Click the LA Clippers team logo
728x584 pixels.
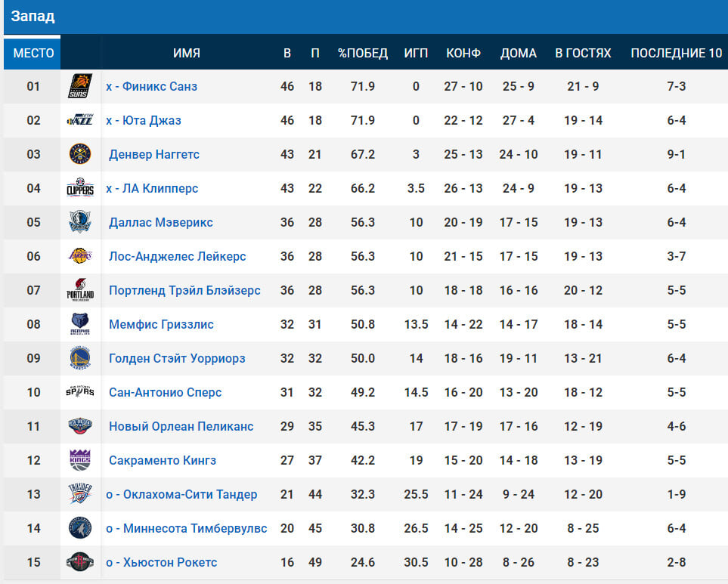[80, 188]
